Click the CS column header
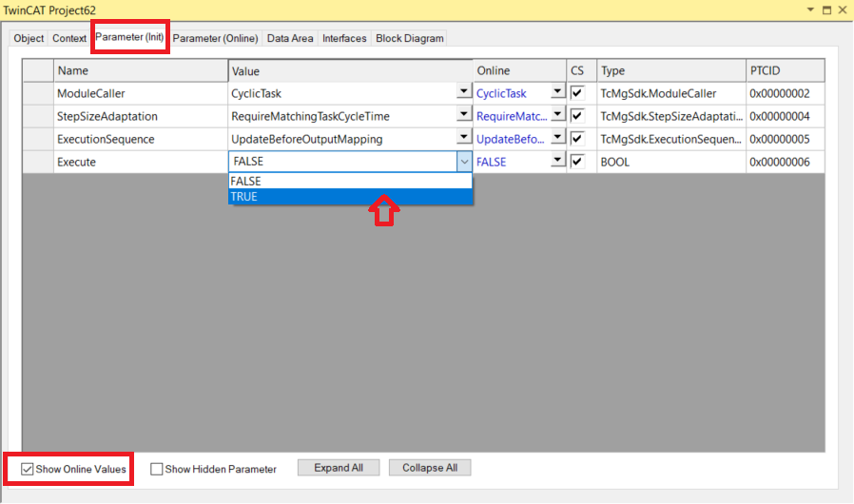Viewport: 854px width, 504px height. pyautogui.click(x=582, y=70)
